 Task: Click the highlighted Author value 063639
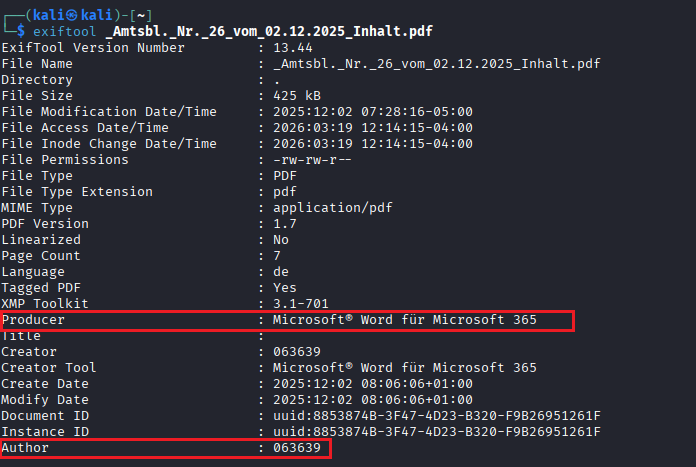coord(296,448)
